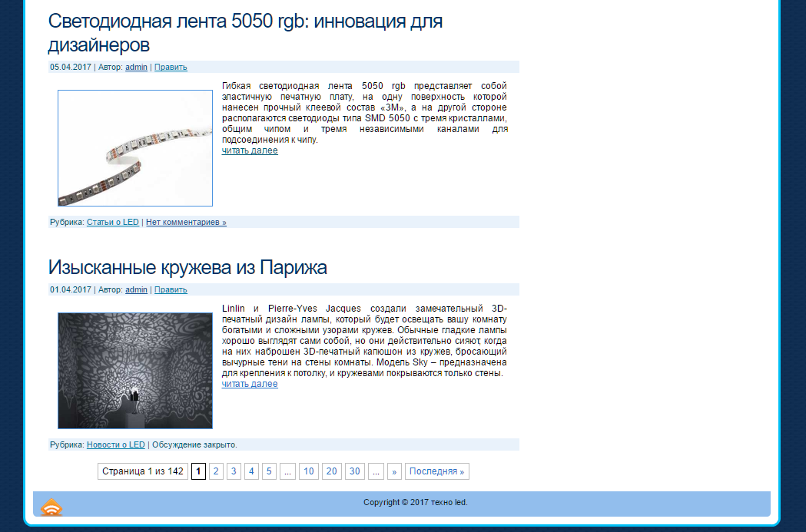Click Править link on 01.04.2017 post
The width and height of the screenshot is (806, 532).
coord(171,289)
